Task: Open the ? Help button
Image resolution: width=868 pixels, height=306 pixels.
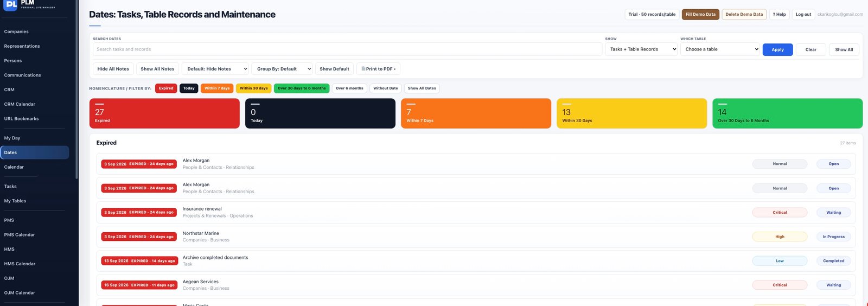Action: point(779,14)
